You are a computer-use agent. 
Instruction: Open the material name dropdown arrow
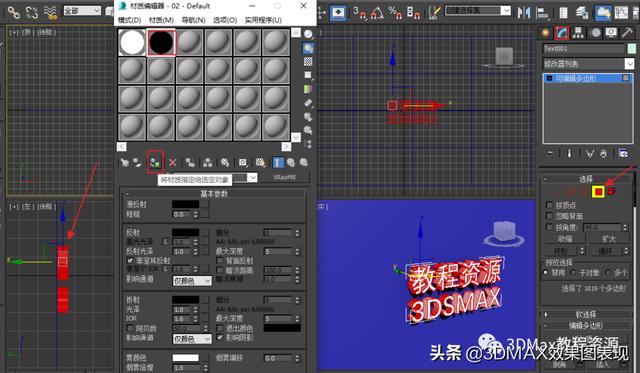coord(252,178)
